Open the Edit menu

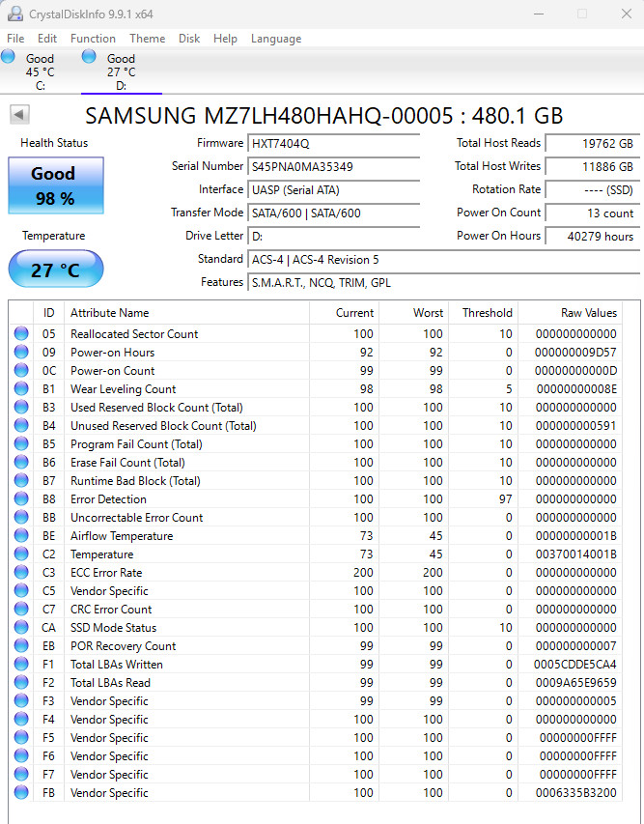46,39
